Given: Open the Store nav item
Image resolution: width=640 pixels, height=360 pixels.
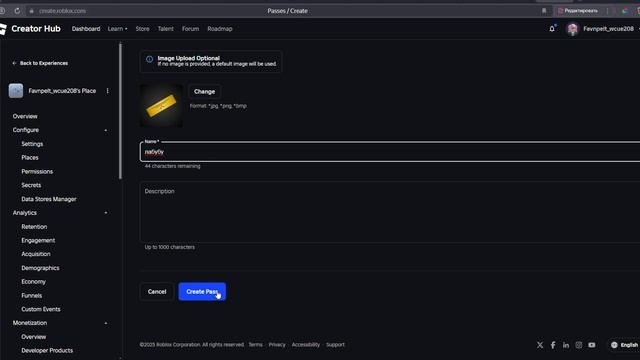Looking at the screenshot, I should [x=142, y=29].
